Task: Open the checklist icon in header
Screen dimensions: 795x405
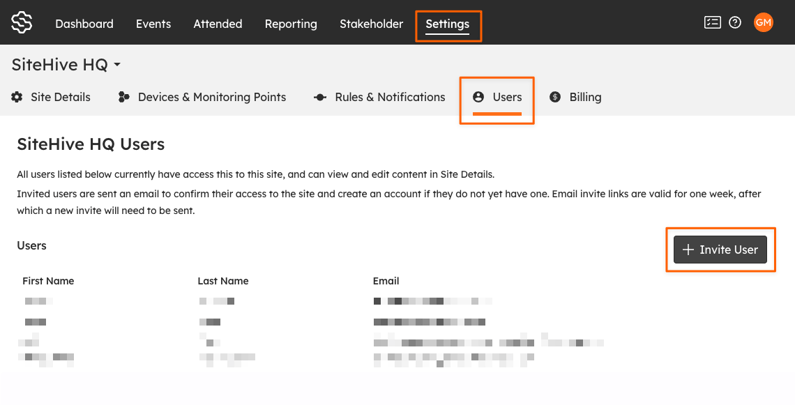Action: pos(712,22)
